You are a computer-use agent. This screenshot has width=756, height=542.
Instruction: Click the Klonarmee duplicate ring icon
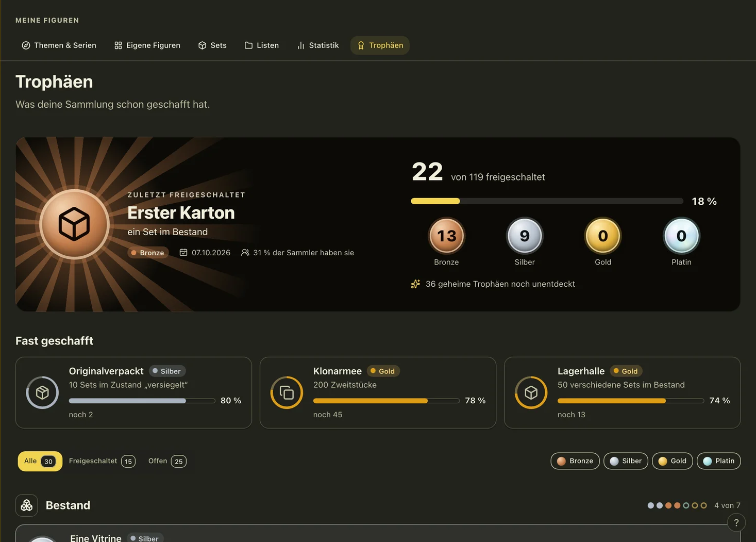pyautogui.click(x=287, y=392)
